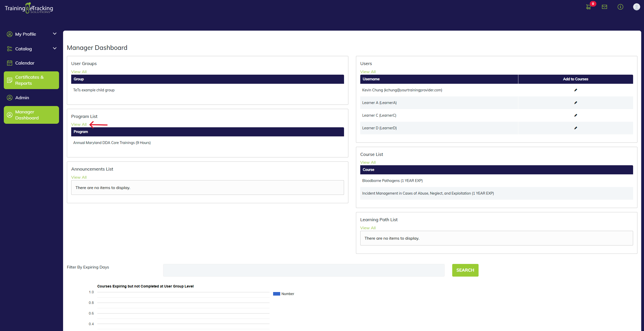This screenshot has width=644, height=331.
Task: Click the pencil icon for Learner D
Action: point(576,128)
